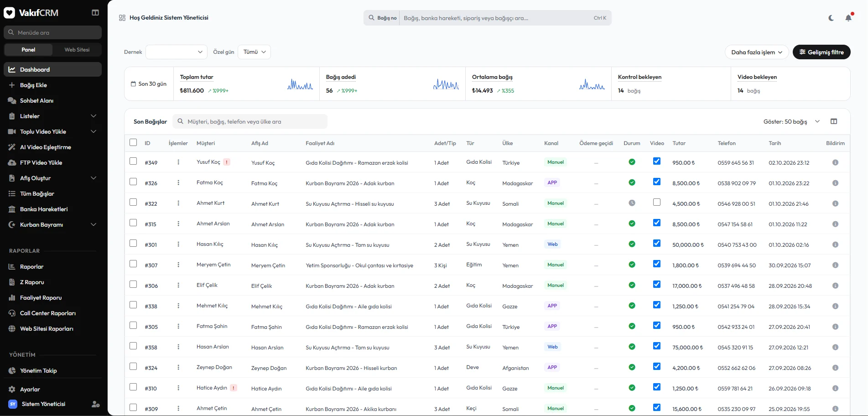Change Göster: 50 bağış row count

click(x=791, y=121)
